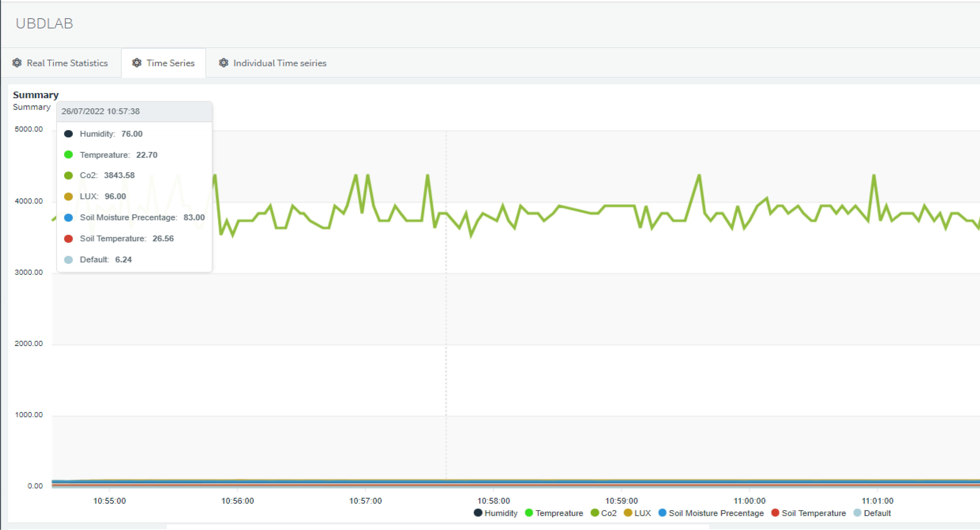The width and height of the screenshot is (980, 530).
Task: Toggle Soil Temperature series in chart legend
Action: click(x=808, y=513)
